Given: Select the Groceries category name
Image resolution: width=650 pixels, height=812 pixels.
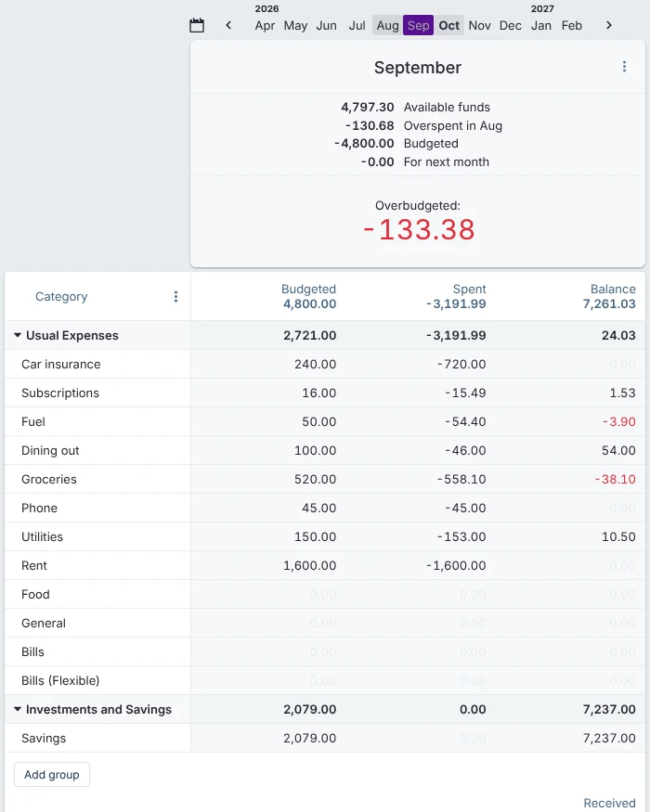Looking at the screenshot, I should pos(48,480).
